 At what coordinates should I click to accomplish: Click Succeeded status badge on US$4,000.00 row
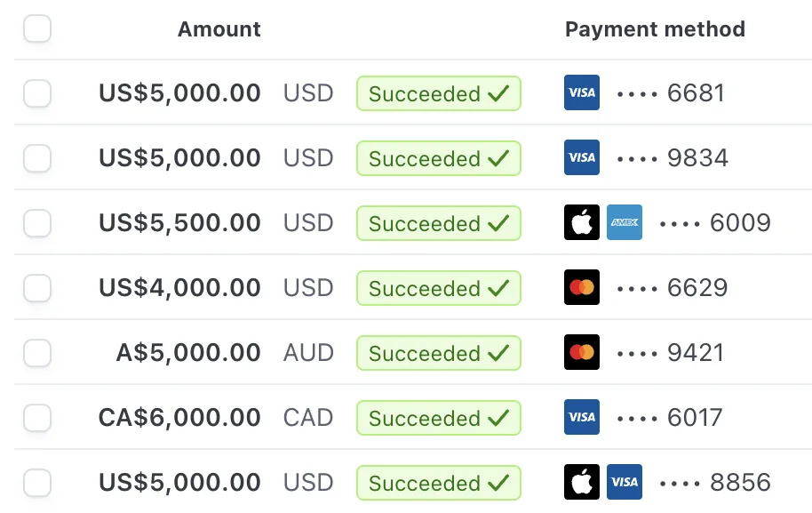click(x=438, y=288)
